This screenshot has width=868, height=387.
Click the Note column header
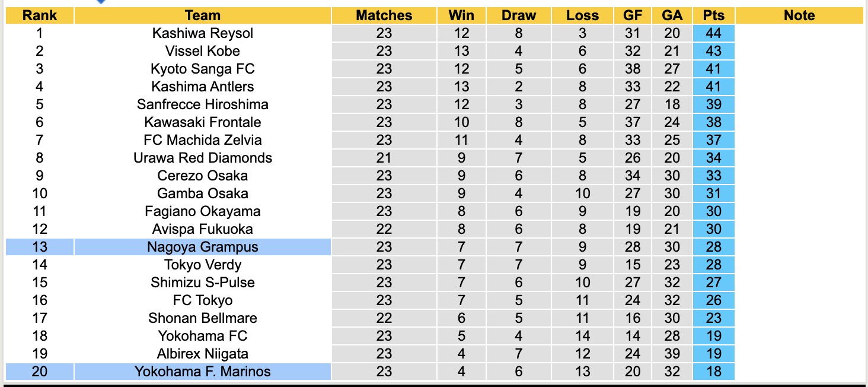(x=799, y=15)
